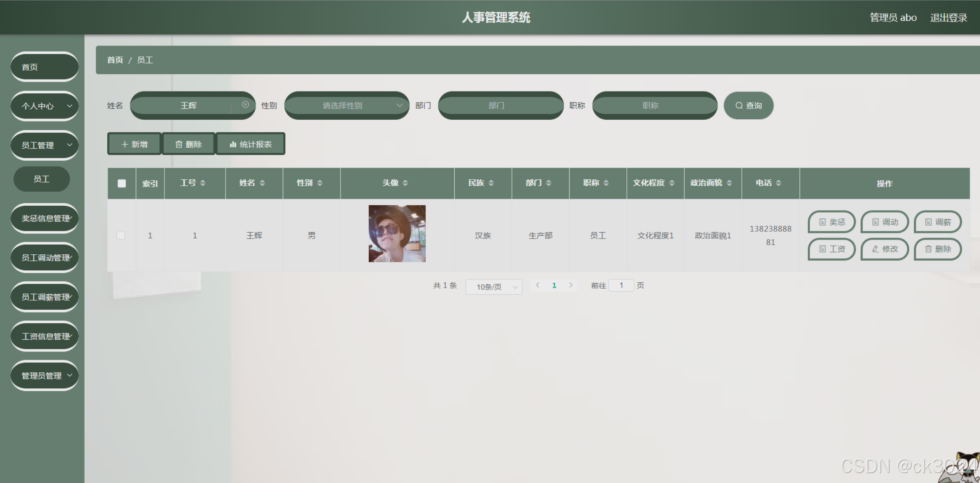Click the trash 删除 button in toolbar
Image resolution: width=980 pixels, height=483 pixels.
[x=188, y=144]
